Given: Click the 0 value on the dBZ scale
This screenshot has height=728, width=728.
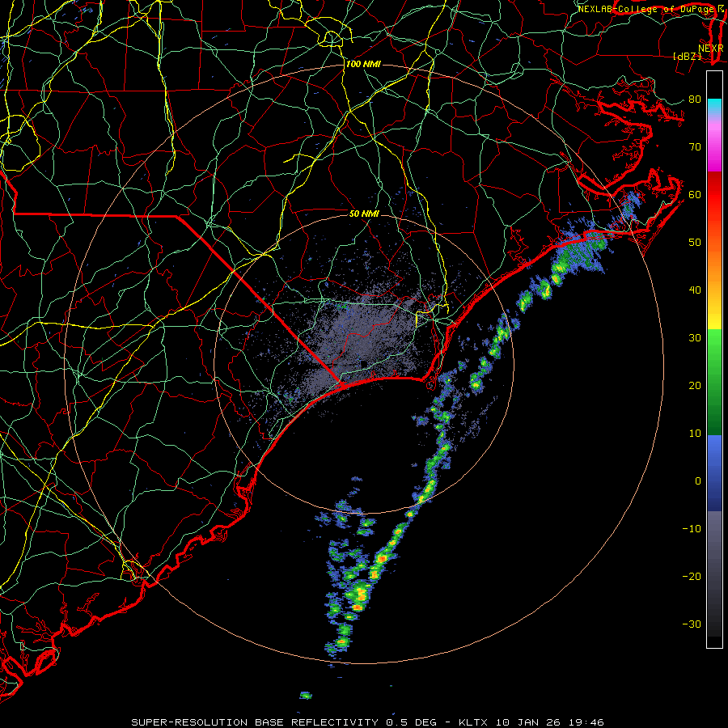Looking at the screenshot, I should click(698, 481).
